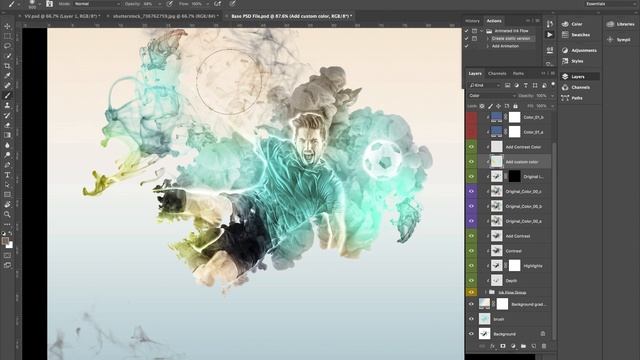Viewport: 640px width, 360px height.
Task: Click the Lock all padlock icon
Action: point(516,106)
